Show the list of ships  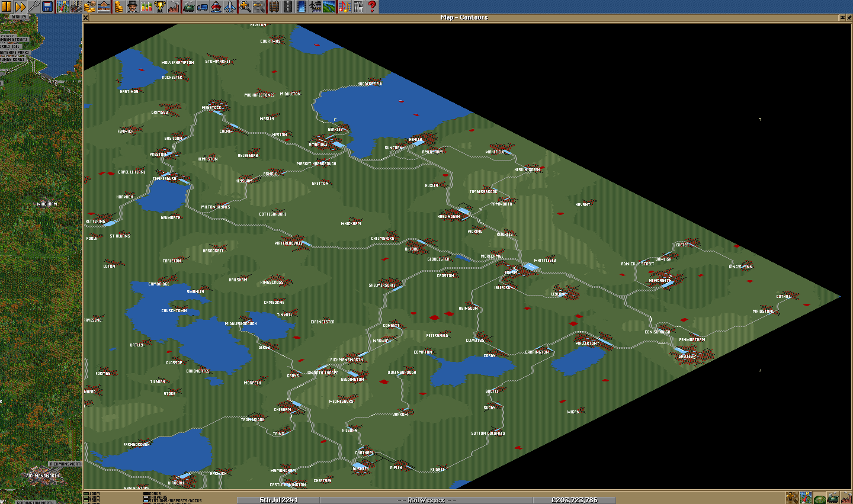point(216,7)
